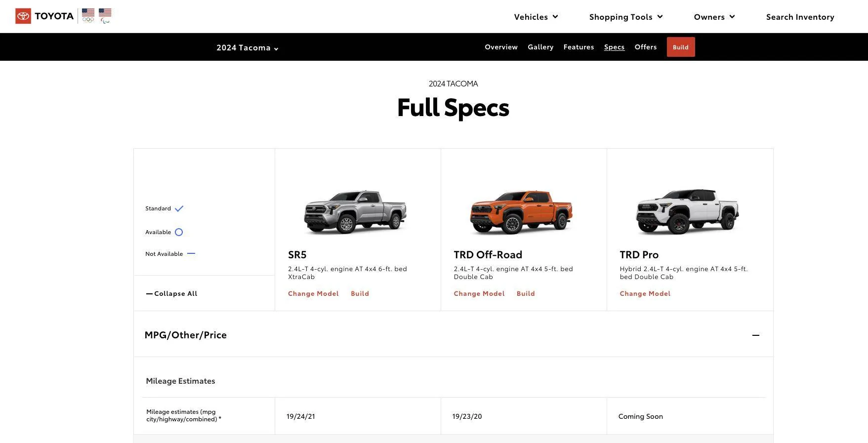This screenshot has height=443, width=868.
Task: Collapse all spec sections
Action: click(x=171, y=293)
